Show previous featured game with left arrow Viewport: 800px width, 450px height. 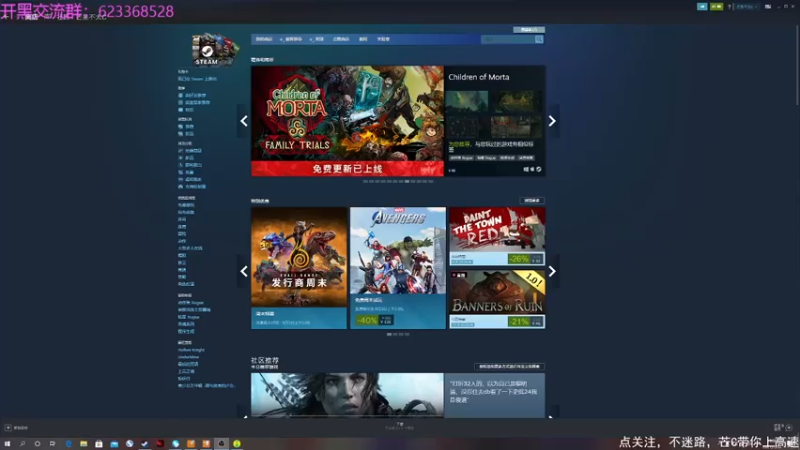[x=244, y=121]
